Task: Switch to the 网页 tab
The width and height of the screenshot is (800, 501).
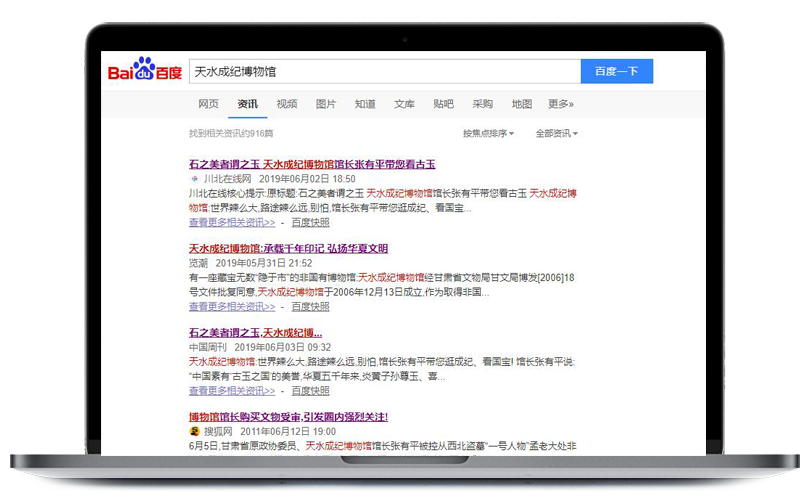Action: (x=208, y=104)
